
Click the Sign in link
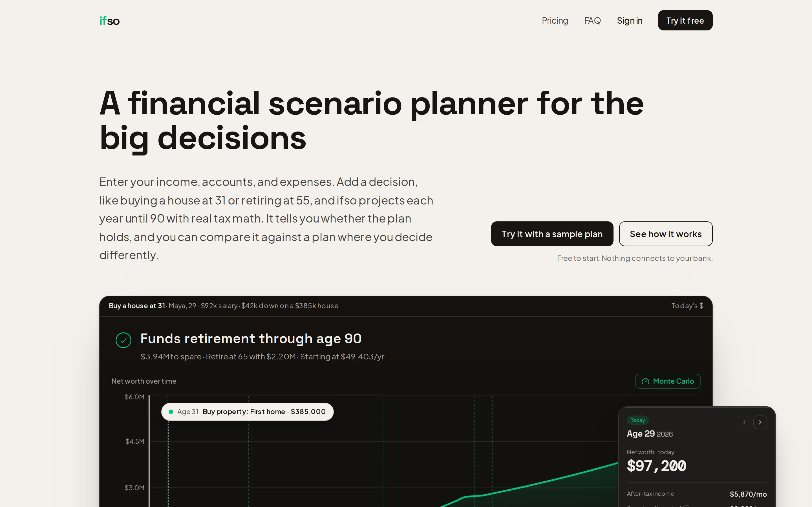(x=630, y=21)
